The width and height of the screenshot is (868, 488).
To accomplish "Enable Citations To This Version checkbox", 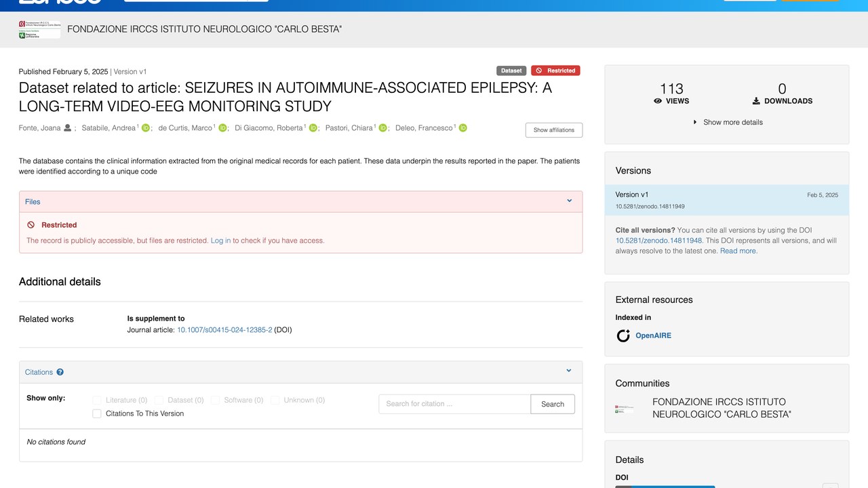I will (x=97, y=413).
